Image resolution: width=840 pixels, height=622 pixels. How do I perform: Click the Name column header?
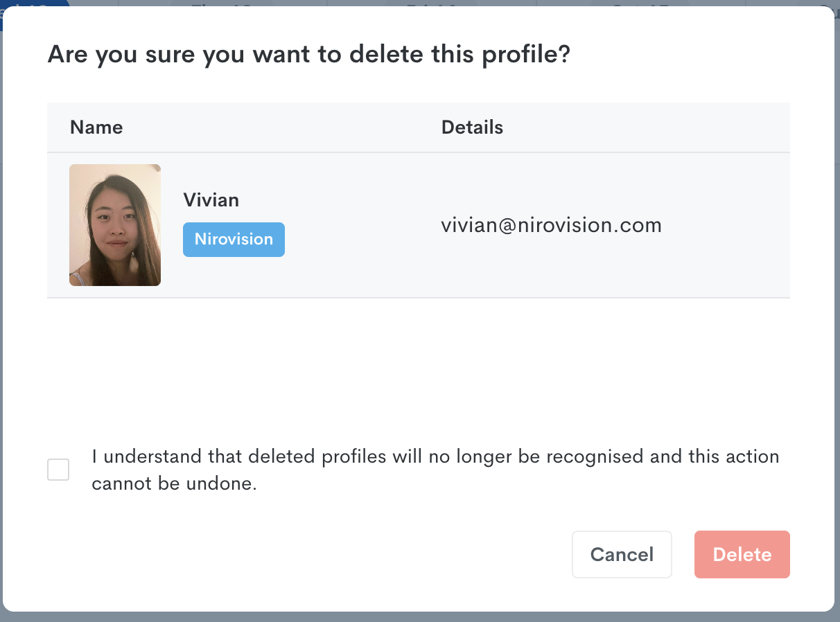(96, 127)
